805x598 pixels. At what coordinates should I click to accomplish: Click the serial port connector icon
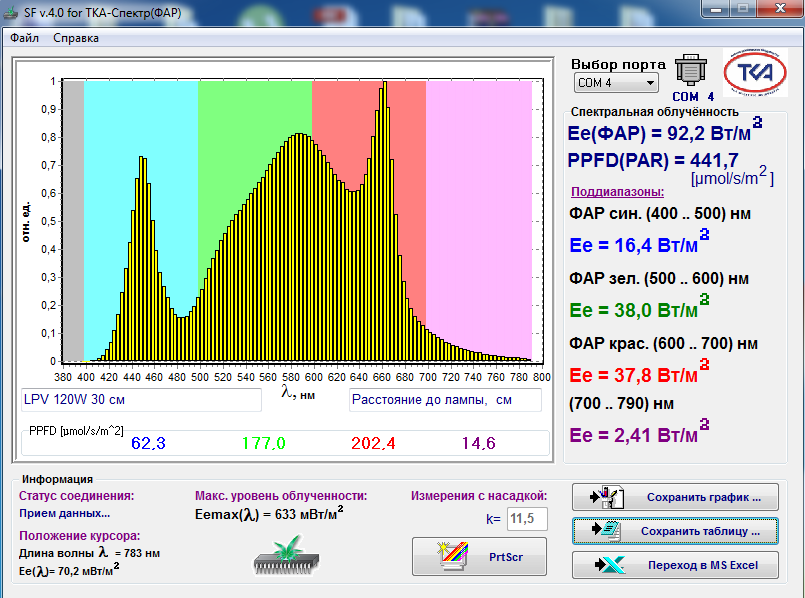[x=691, y=70]
